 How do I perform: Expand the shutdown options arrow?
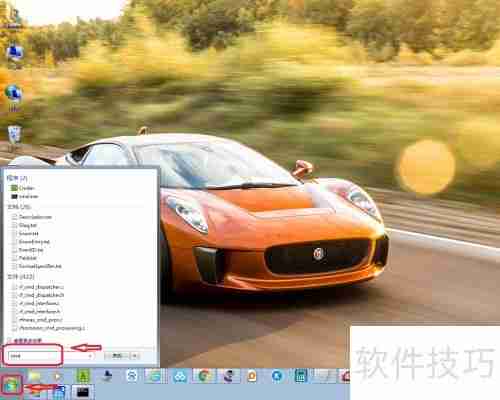coord(135,356)
